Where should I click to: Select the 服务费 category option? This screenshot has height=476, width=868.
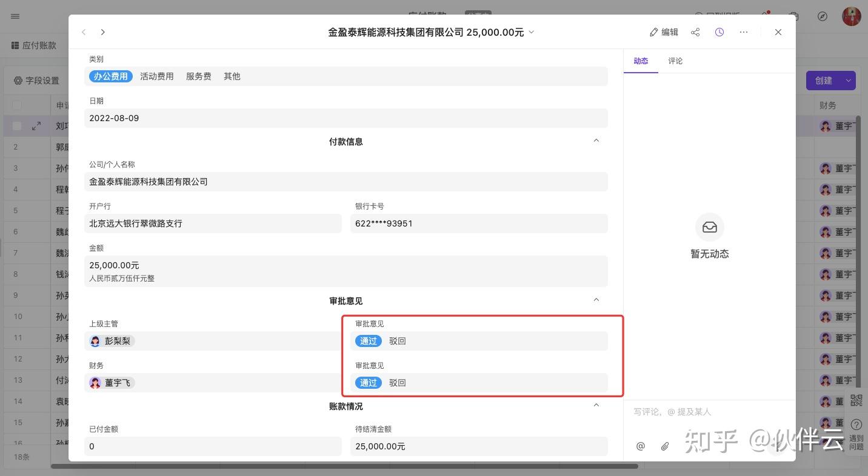[199, 76]
